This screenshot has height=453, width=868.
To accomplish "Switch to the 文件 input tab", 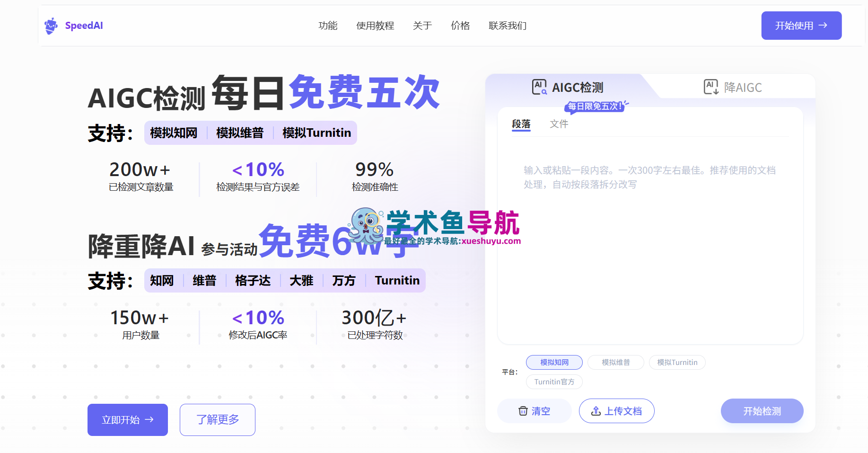I will pos(559,124).
